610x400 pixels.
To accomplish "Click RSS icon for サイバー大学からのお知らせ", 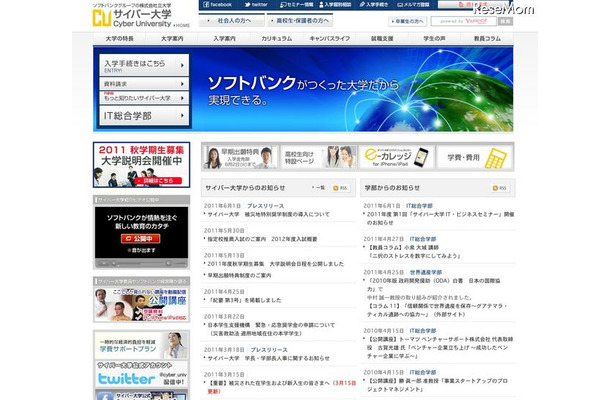I will click(x=340, y=188).
